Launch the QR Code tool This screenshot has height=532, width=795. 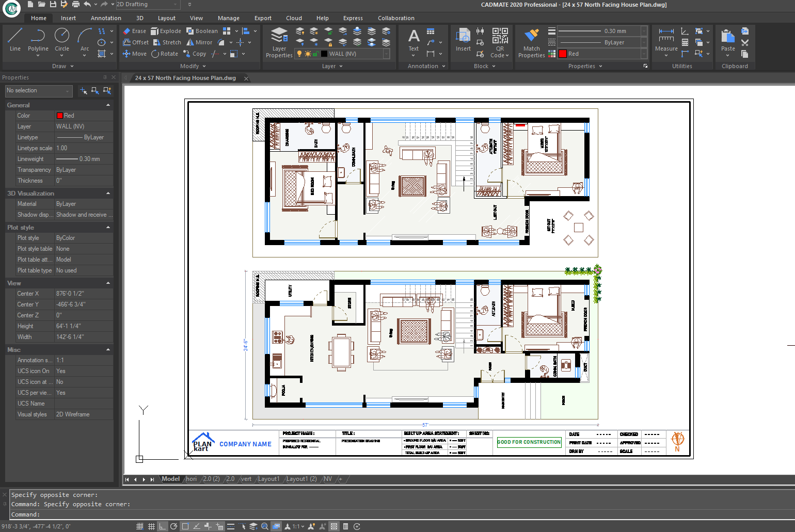[x=500, y=42]
